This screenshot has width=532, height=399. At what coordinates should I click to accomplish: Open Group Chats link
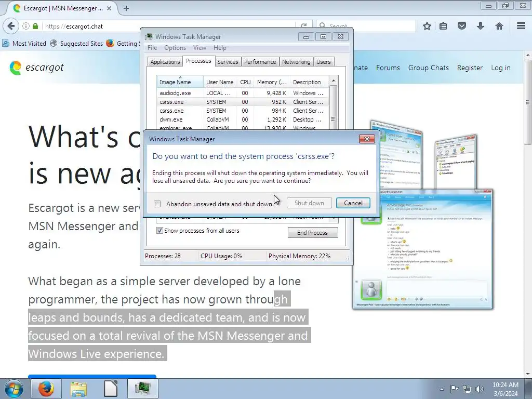pos(429,68)
